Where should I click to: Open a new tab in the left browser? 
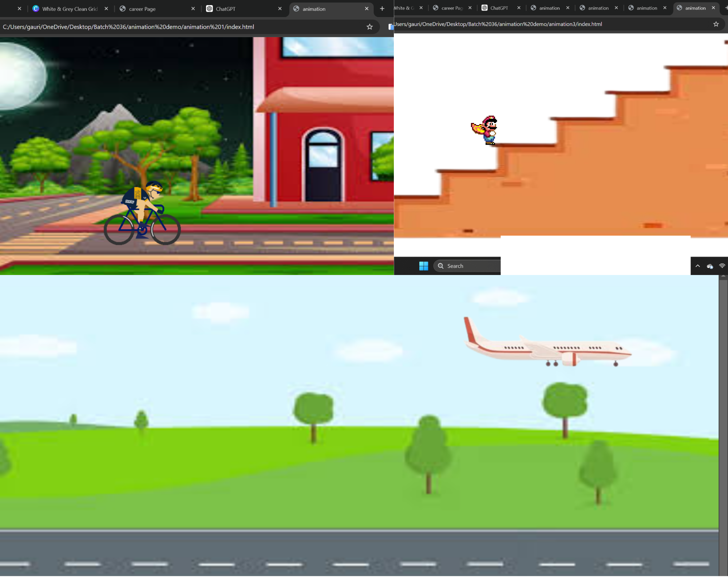coord(382,9)
